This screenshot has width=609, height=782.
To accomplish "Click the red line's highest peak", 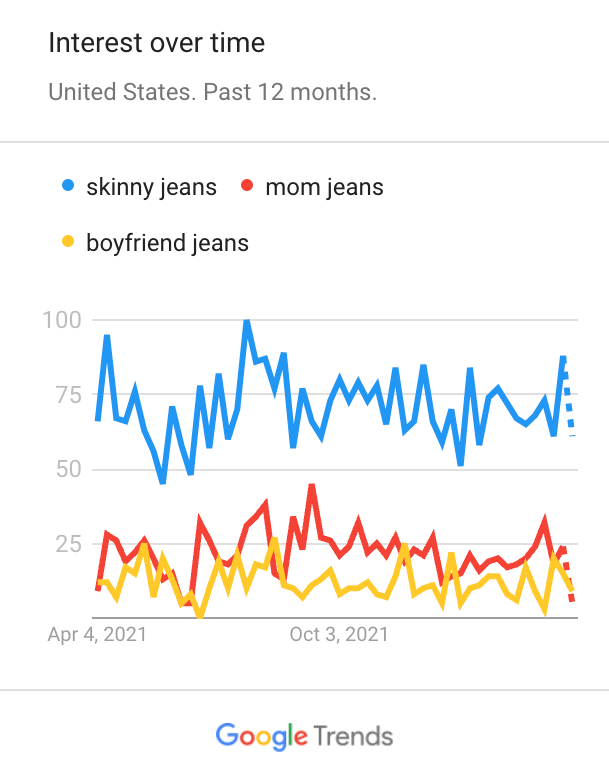I will 312,487.
